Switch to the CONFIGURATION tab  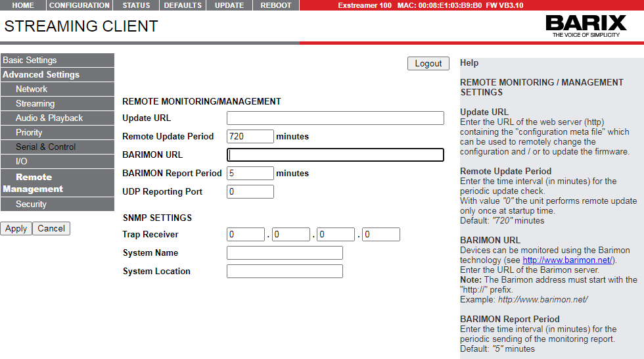80,5
